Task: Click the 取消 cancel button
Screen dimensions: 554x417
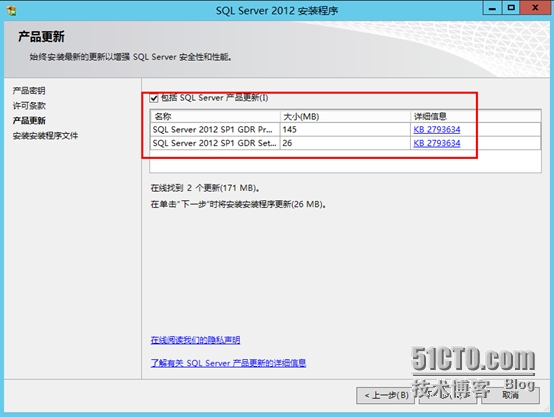Action: coord(511,395)
